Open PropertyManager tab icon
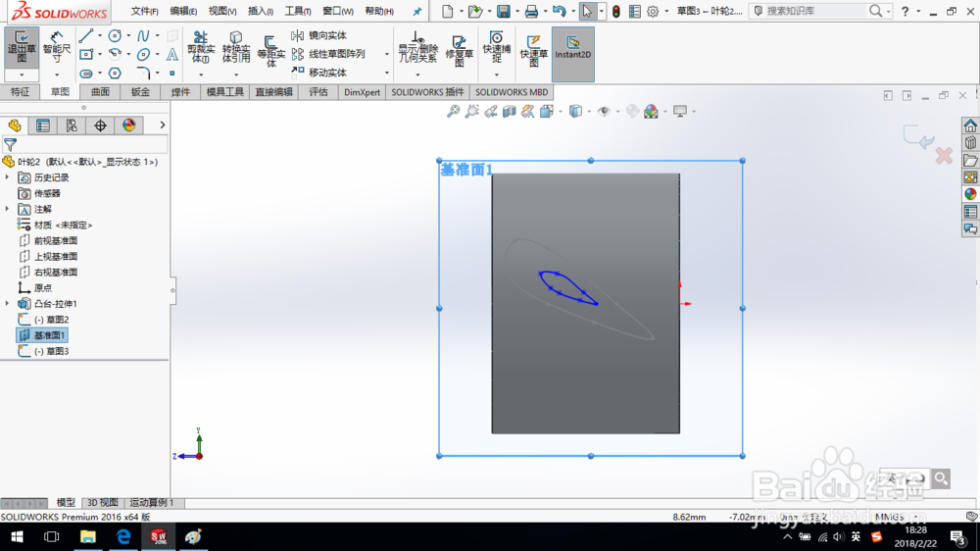 (43, 125)
